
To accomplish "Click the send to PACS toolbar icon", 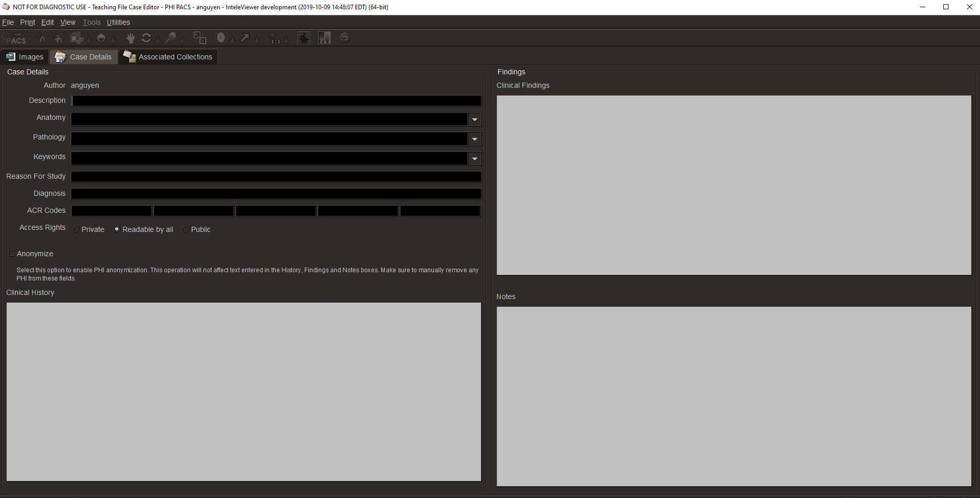I will tap(14, 38).
